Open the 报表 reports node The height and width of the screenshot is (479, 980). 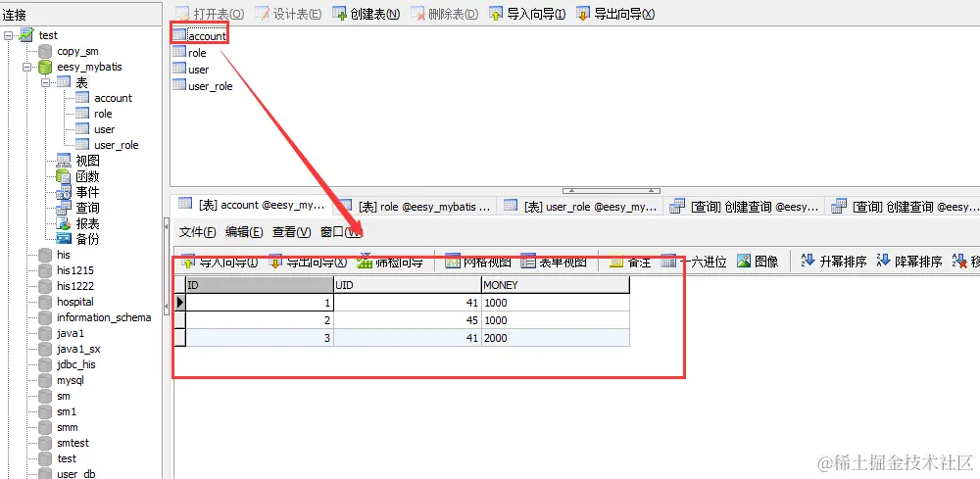point(78,223)
